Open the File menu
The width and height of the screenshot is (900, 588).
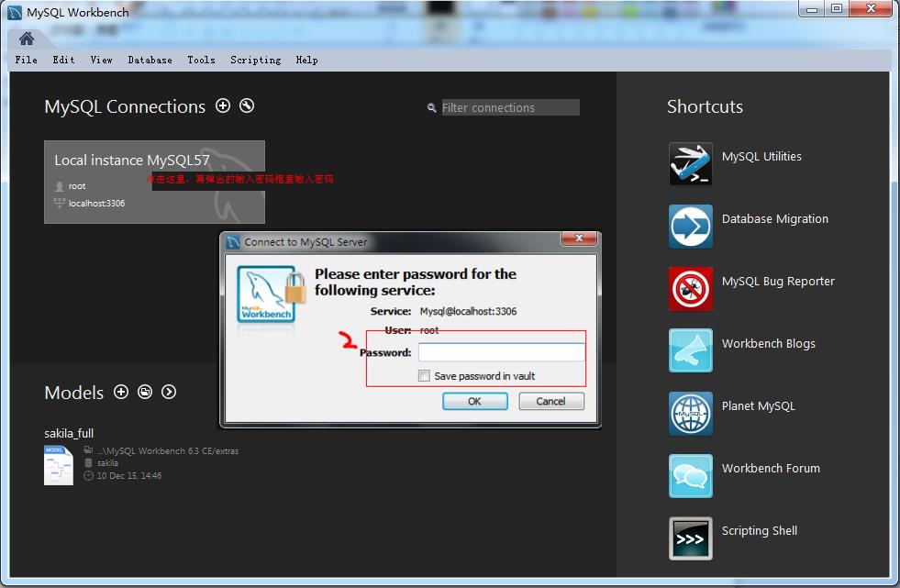(x=26, y=60)
